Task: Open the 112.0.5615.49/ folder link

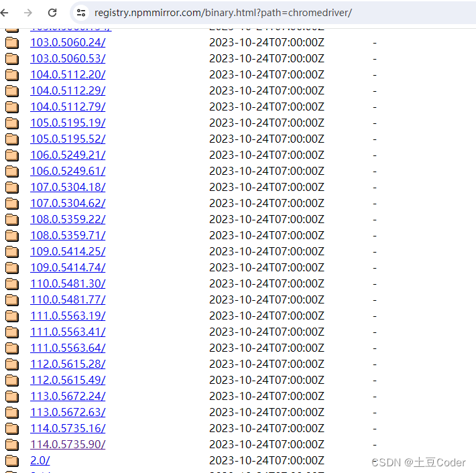Action: [68, 380]
